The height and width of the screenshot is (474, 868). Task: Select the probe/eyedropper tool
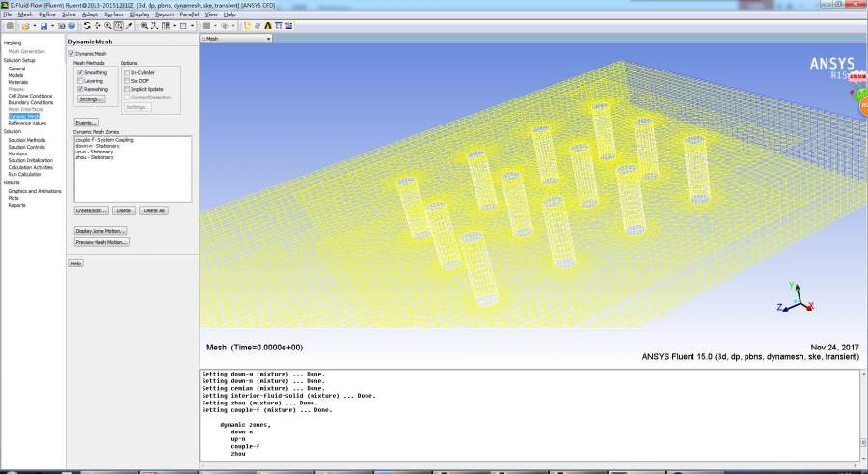pyautogui.click(x=129, y=26)
